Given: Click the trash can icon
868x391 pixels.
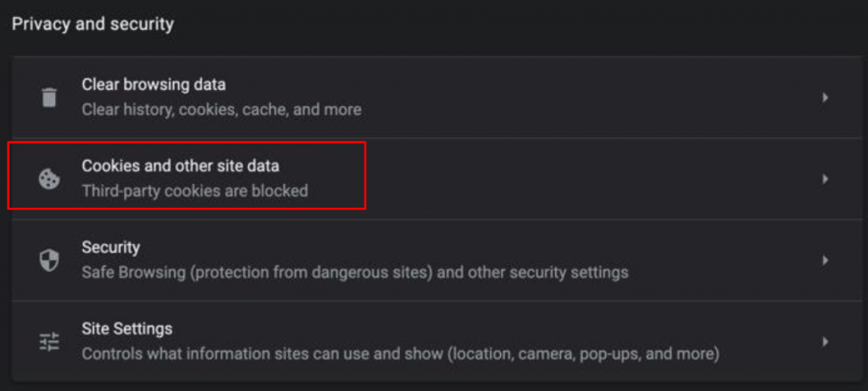Looking at the screenshot, I should point(49,98).
